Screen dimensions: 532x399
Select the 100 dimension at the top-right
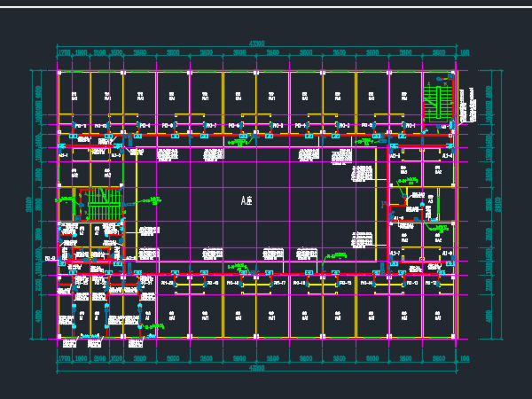coord(464,52)
